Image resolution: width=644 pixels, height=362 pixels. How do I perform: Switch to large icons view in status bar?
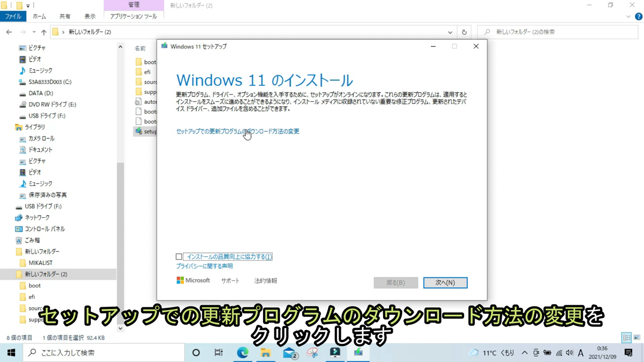637,338
